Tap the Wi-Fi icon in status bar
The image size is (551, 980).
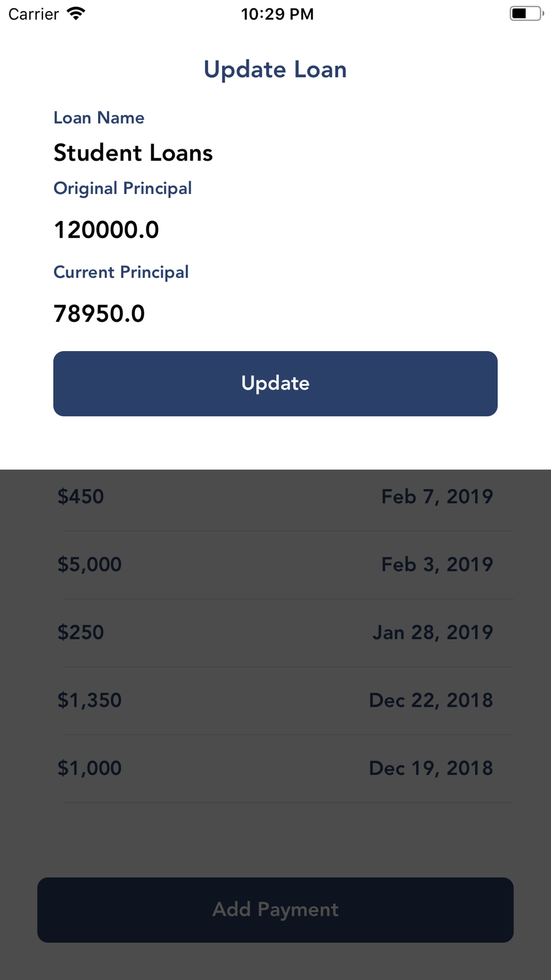pyautogui.click(x=76, y=14)
